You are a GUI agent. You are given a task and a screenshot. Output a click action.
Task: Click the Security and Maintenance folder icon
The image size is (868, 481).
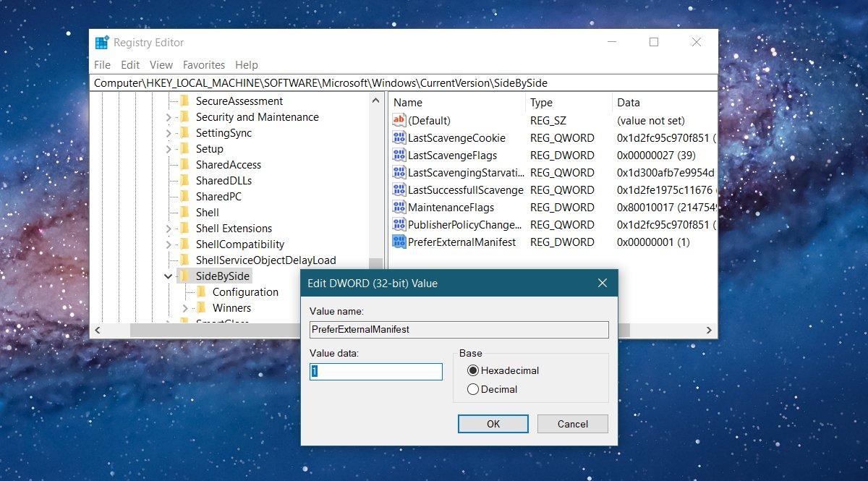coord(184,117)
